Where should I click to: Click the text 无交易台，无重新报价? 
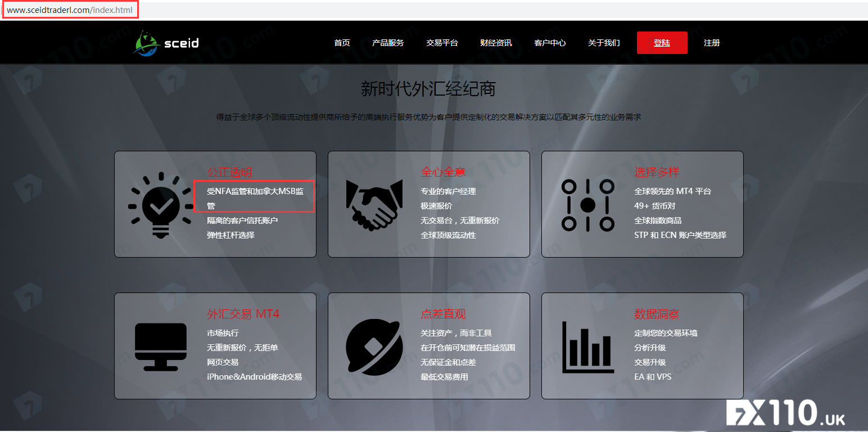point(460,220)
